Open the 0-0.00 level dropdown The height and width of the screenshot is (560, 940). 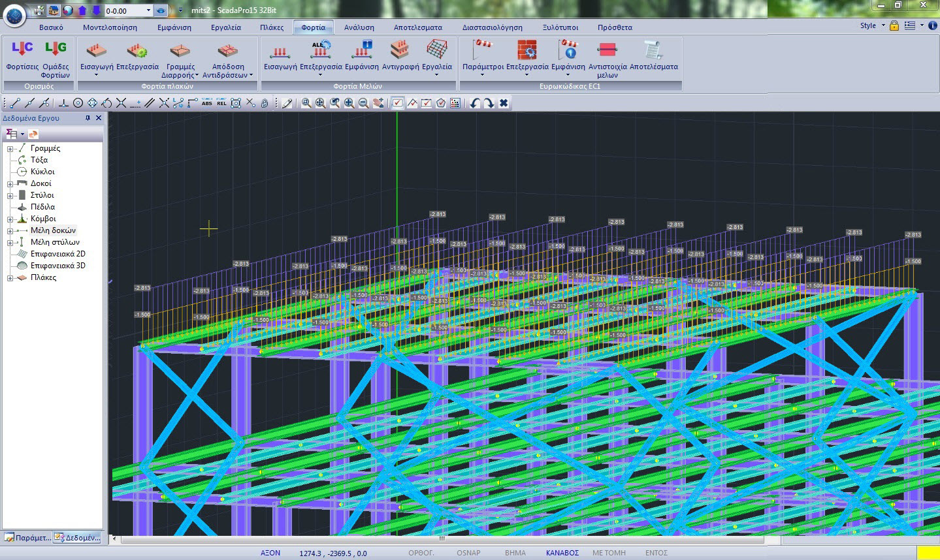[148, 10]
